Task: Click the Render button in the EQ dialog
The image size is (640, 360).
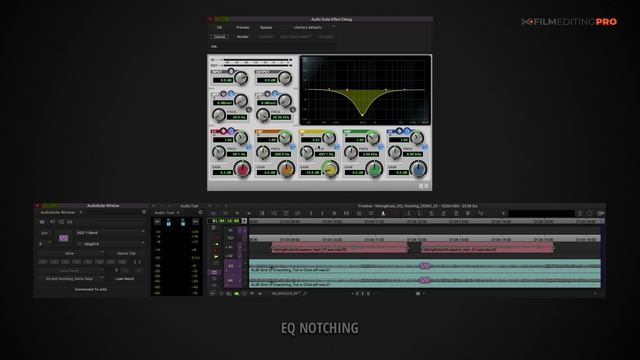Action: point(242,37)
